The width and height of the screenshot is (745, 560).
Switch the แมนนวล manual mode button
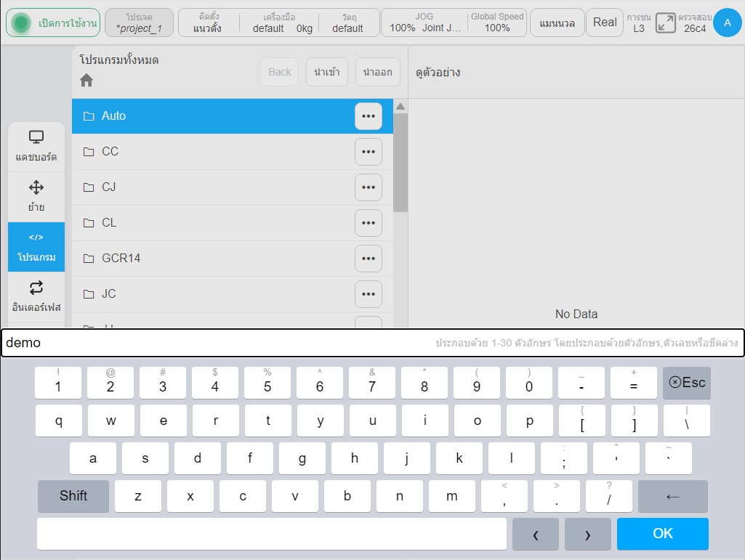point(557,23)
